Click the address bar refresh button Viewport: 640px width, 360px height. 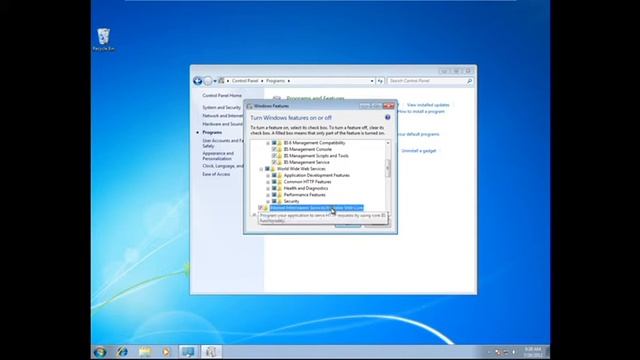coord(380,81)
